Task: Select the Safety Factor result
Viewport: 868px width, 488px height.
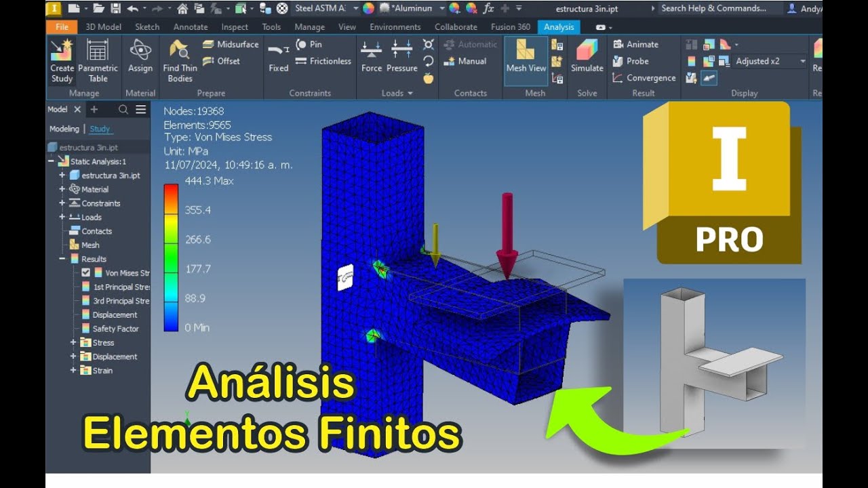Action: (110, 329)
